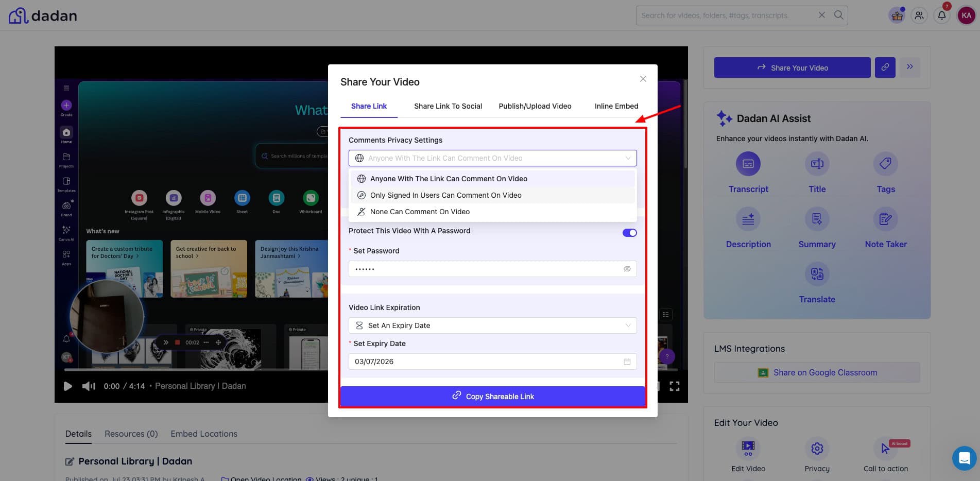Collapse the Comments Privacy Settings dropdown
Viewport: 980px width, 481px height.
pos(628,158)
